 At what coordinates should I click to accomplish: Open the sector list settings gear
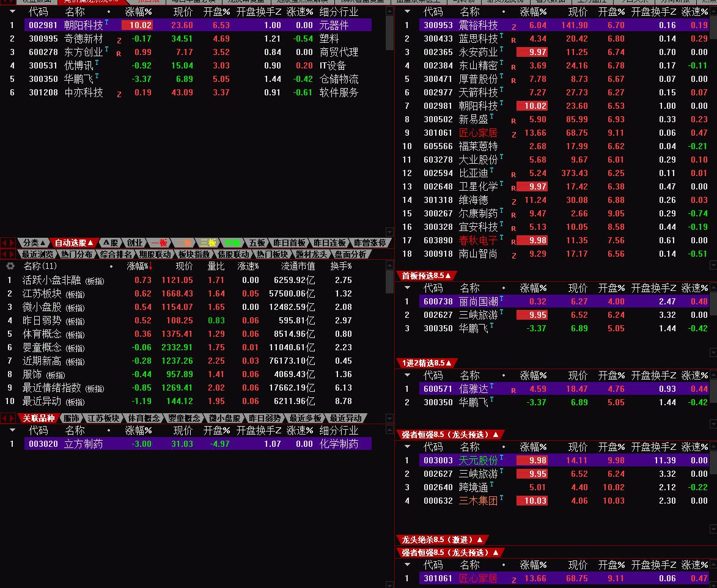pos(10,266)
